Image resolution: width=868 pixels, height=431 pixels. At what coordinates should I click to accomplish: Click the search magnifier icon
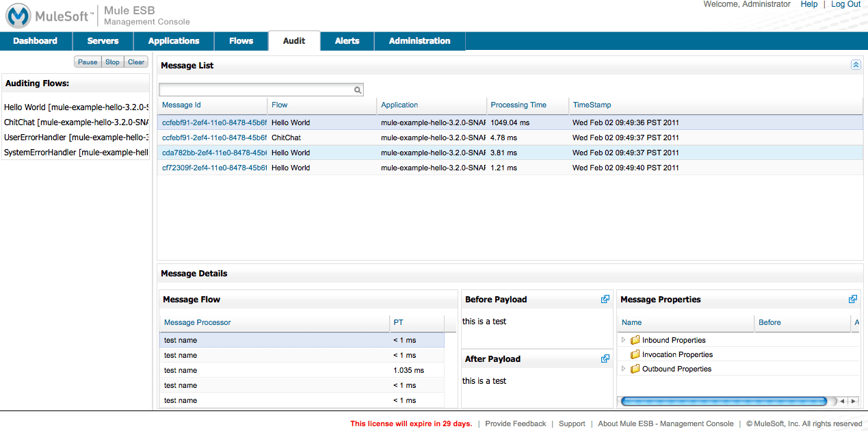click(357, 90)
